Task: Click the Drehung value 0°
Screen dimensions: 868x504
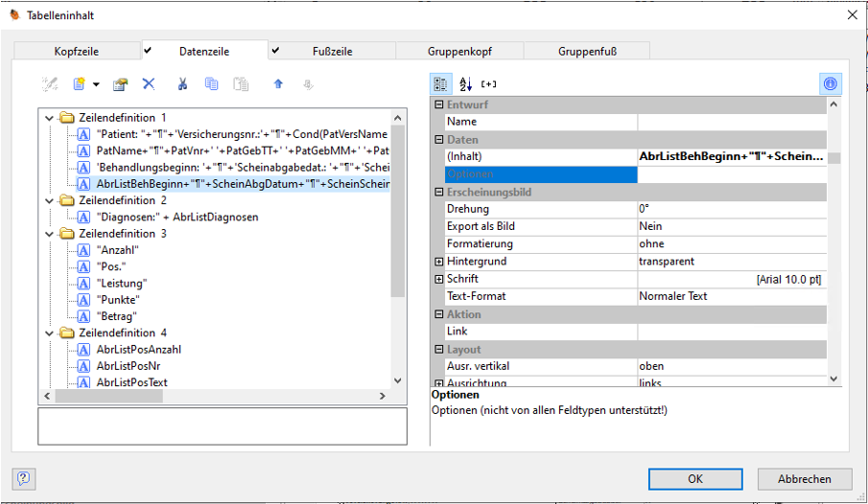Action: pyautogui.click(x=732, y=209)
